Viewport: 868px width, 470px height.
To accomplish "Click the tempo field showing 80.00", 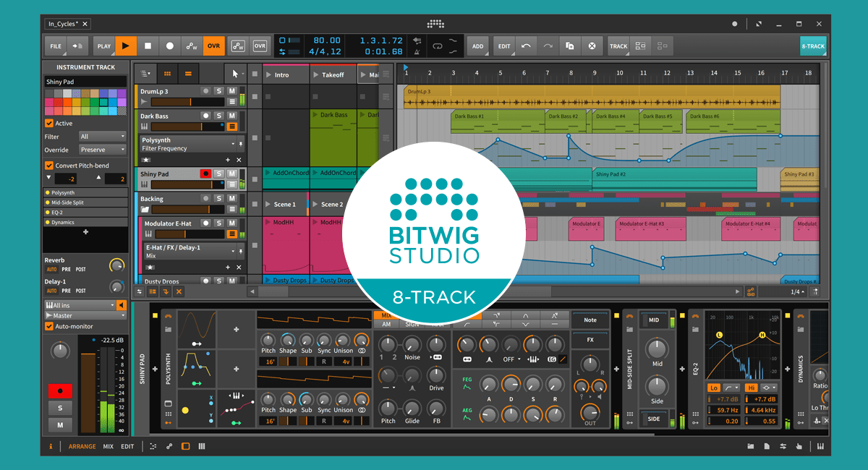I will pyautogui.click(x=327, y=40).
